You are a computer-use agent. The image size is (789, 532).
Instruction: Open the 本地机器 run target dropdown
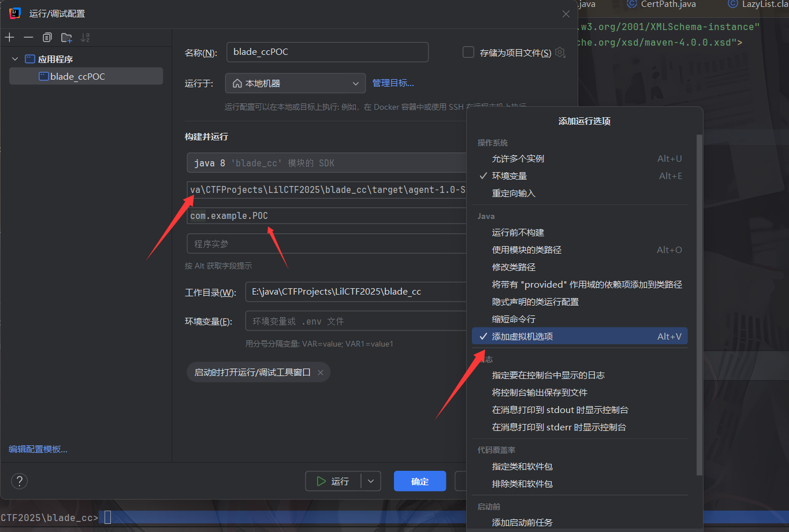point(295,83)
